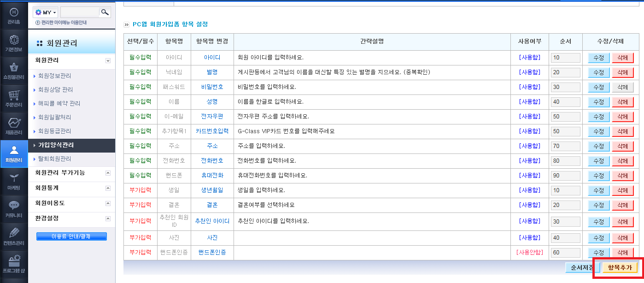644x283 pixels.
Task: Toggle [사용안함] status for 핸드폰인증 row
Action: (530, 253)
